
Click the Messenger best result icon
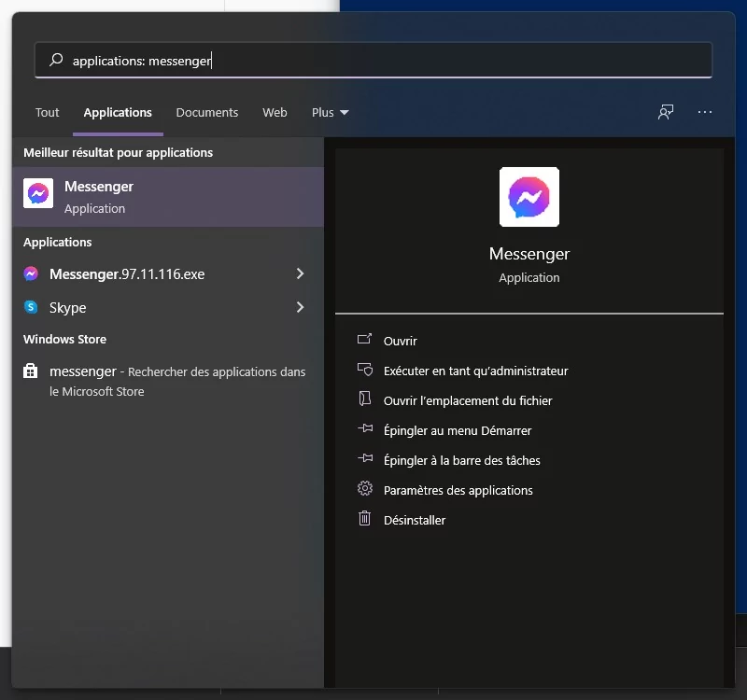click(38, 193)
